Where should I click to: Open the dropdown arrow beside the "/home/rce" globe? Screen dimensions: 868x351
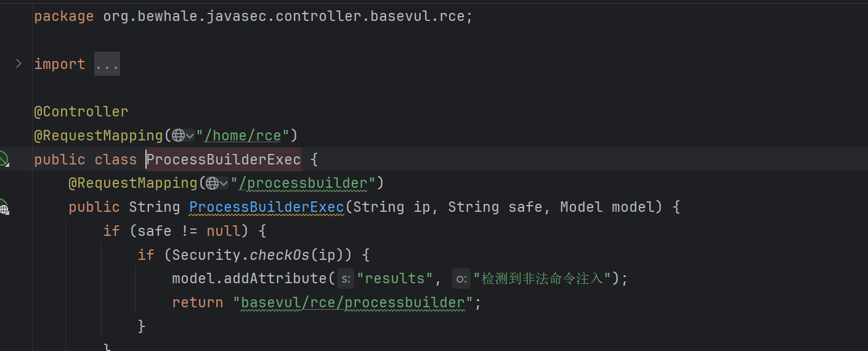190,135
